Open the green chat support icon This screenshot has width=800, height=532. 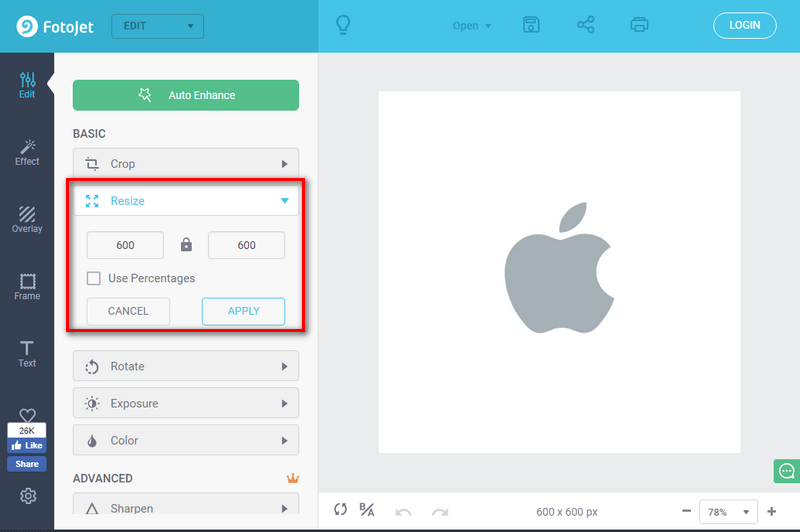tap(786, 470)
